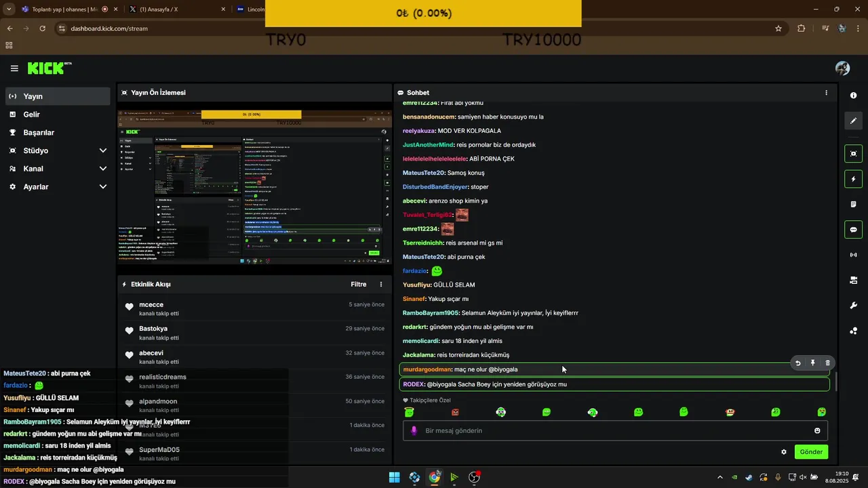Click Steam icon in system tray
Image resolution: width=868 pixels, height=488 pixels.
(749, 477)
